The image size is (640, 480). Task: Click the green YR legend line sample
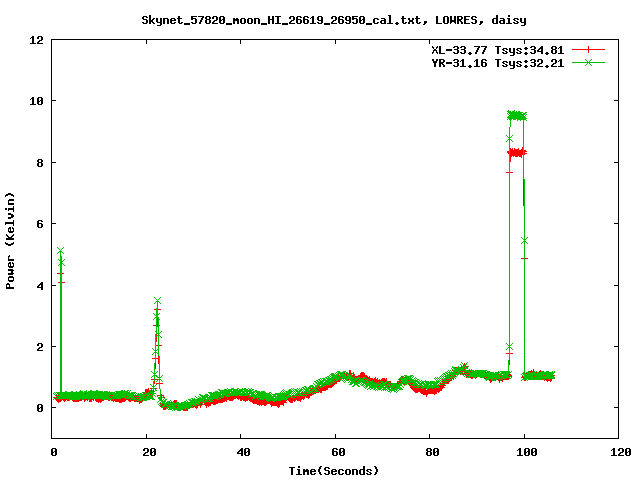coord(588,62)
